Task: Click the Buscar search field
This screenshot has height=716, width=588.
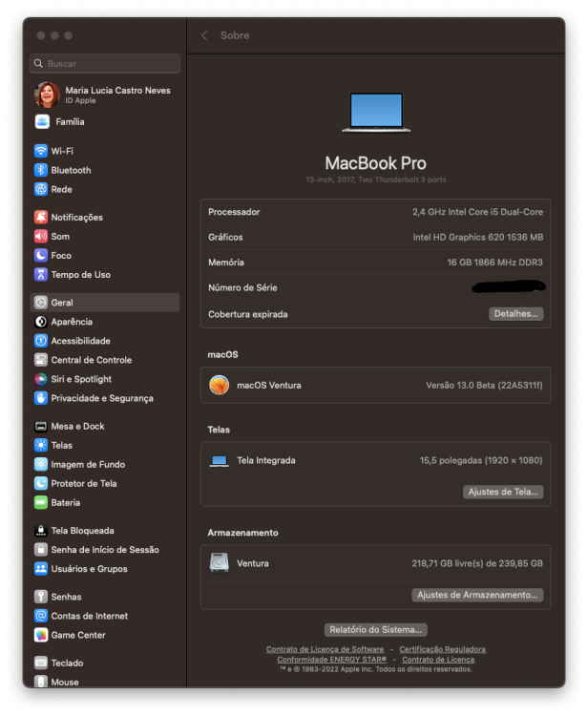Action: click(105, 63)
